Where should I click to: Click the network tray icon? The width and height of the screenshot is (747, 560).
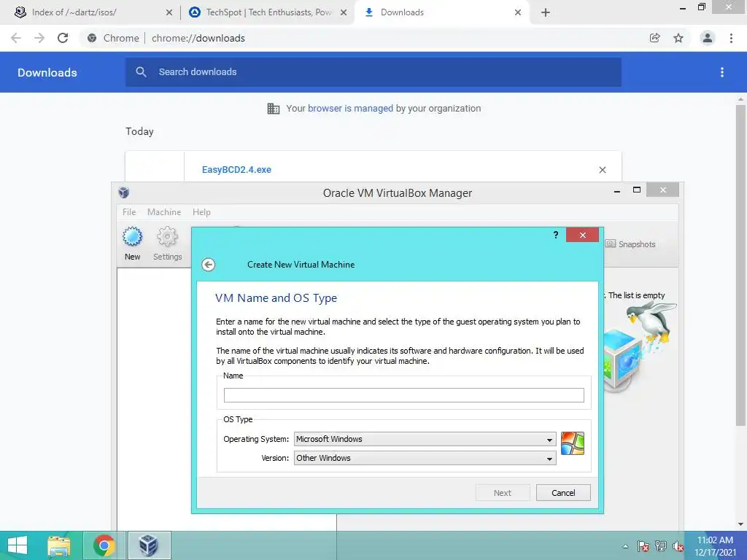click(661, 546)
